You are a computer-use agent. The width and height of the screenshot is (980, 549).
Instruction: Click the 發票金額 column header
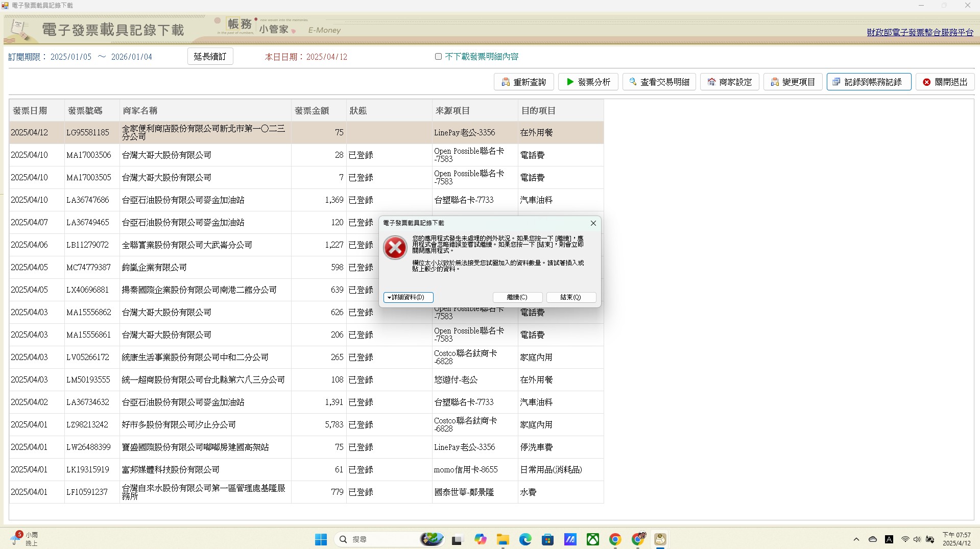pyautogui.click(x=318, y=110)
